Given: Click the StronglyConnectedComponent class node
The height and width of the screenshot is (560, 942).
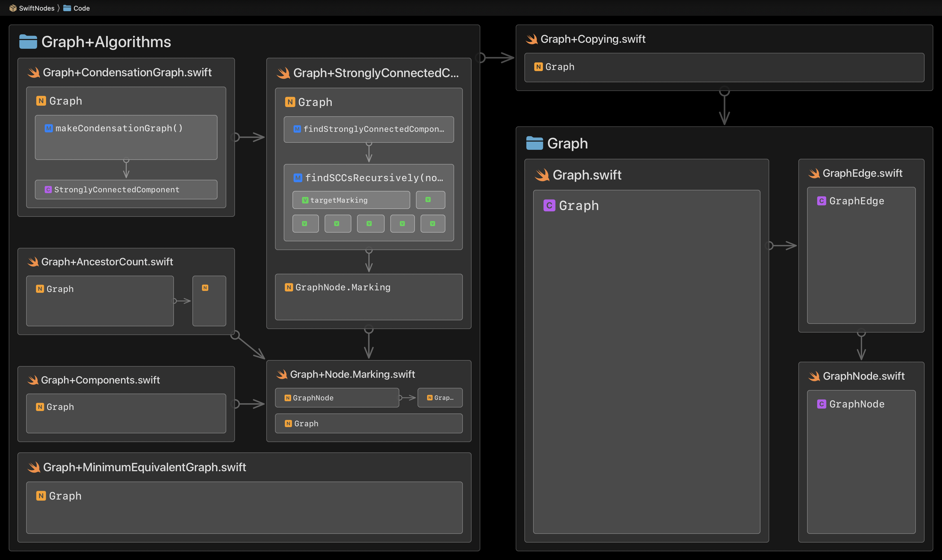Looking at the screenshot, I should [116, 189].
